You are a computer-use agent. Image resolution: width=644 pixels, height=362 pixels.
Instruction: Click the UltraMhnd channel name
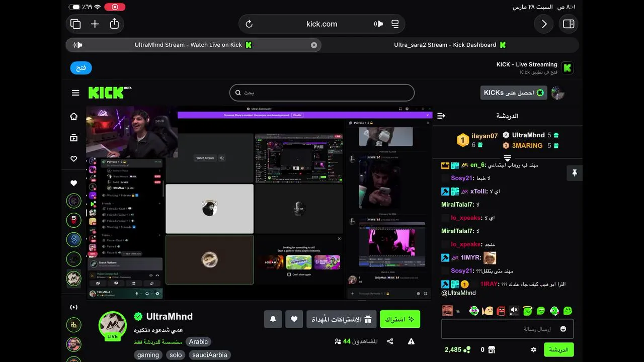tap(170, 316)
